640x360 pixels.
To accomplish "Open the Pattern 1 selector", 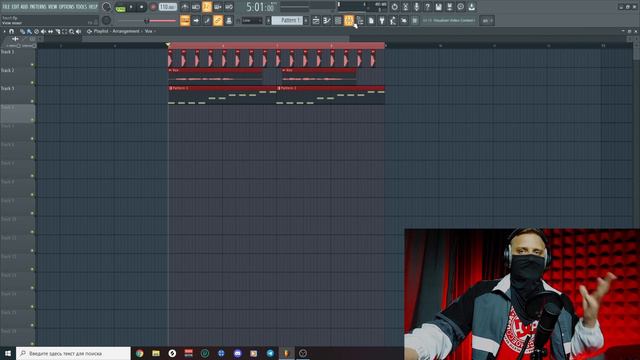I will pos(287,20).
